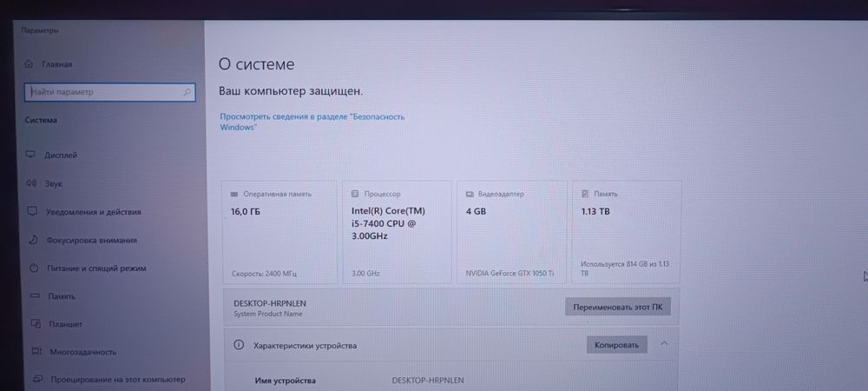
Task: Click the Переименовать этот ПК button
Action: (x=618, y=307)
